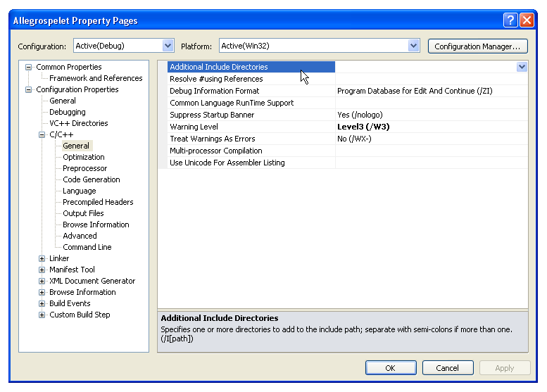Screen dimensions: 547x392
Task: Collapse the C/C++ tree branch
Action: pyautogui.click(x=42, y=134)
